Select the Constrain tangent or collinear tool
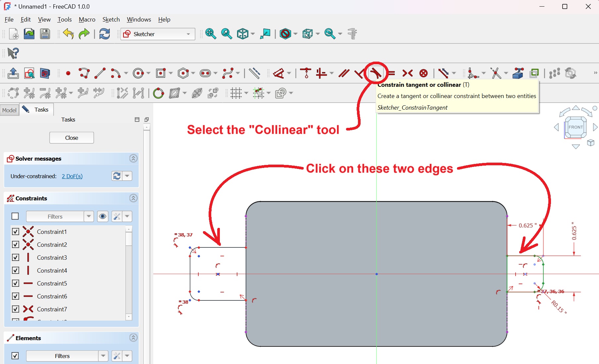Screen dimensions: 599x364 pos(375,73)
